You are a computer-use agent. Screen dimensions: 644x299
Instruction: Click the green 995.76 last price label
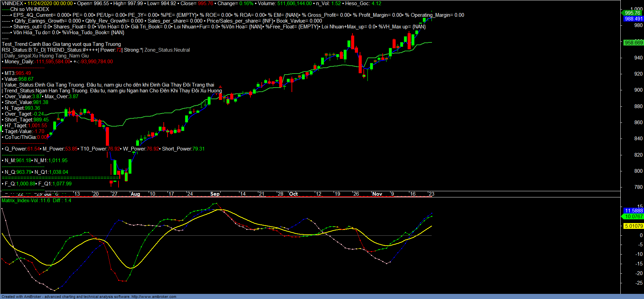coord(632,13)
